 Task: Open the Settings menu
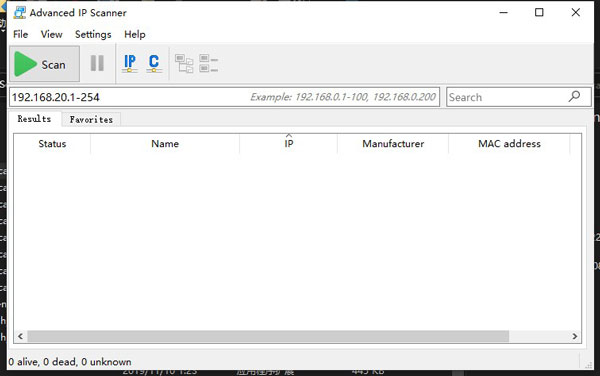93,34
